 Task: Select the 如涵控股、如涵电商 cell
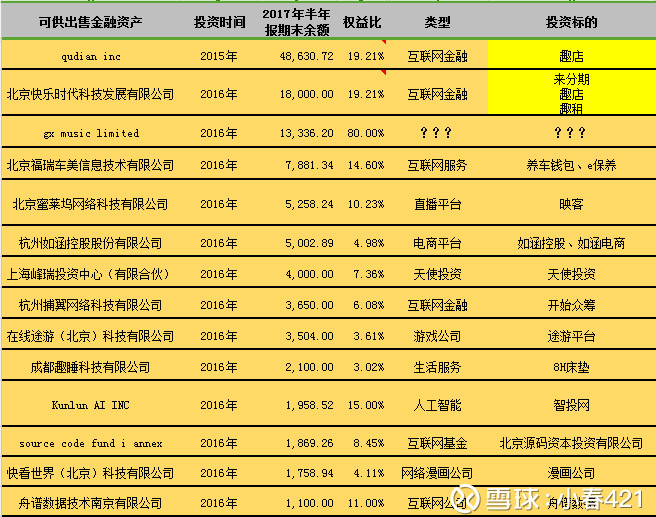click(571, 243)
